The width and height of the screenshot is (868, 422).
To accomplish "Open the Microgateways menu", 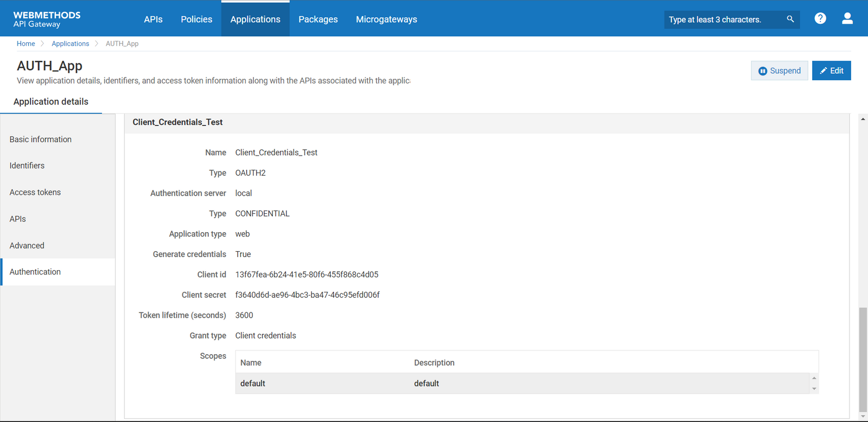I will coord(386,19).
